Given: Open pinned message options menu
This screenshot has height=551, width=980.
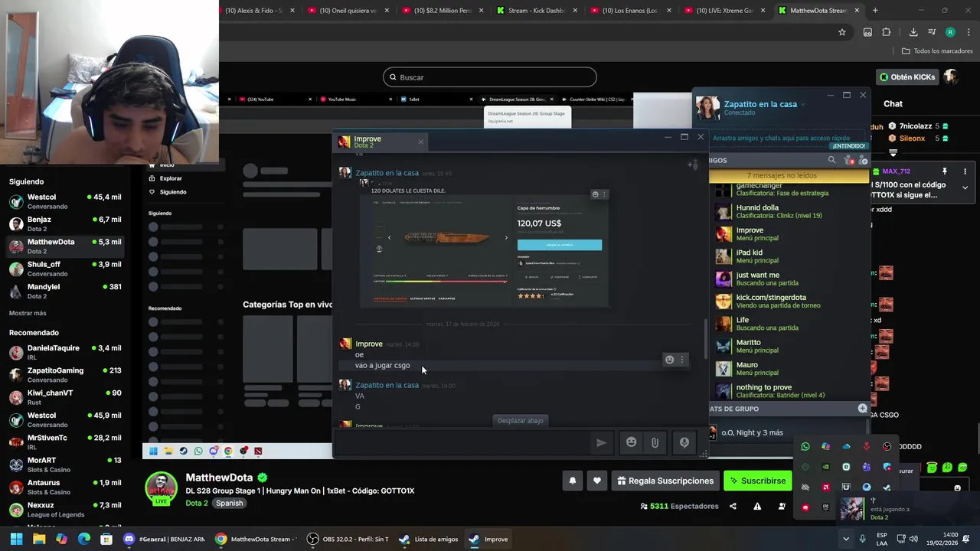Looking at the screenshot, I should 965,171.
